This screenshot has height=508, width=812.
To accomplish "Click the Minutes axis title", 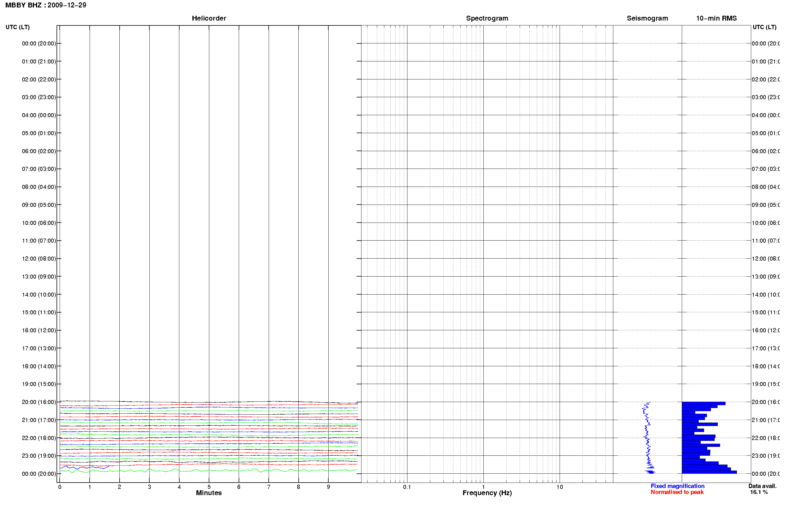I will point(209,493).
